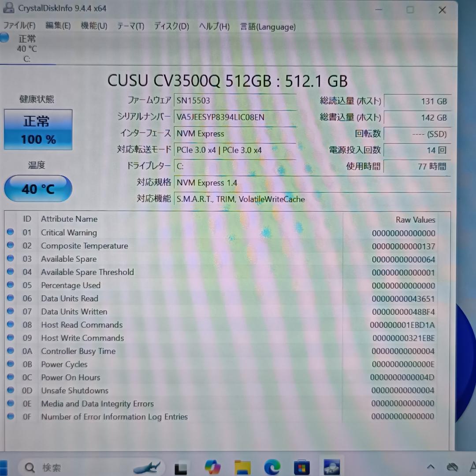476x476 pixels.
Task: Click the status dot for Percentage Used
Action: pyautogui.click(x=11, y=284)
